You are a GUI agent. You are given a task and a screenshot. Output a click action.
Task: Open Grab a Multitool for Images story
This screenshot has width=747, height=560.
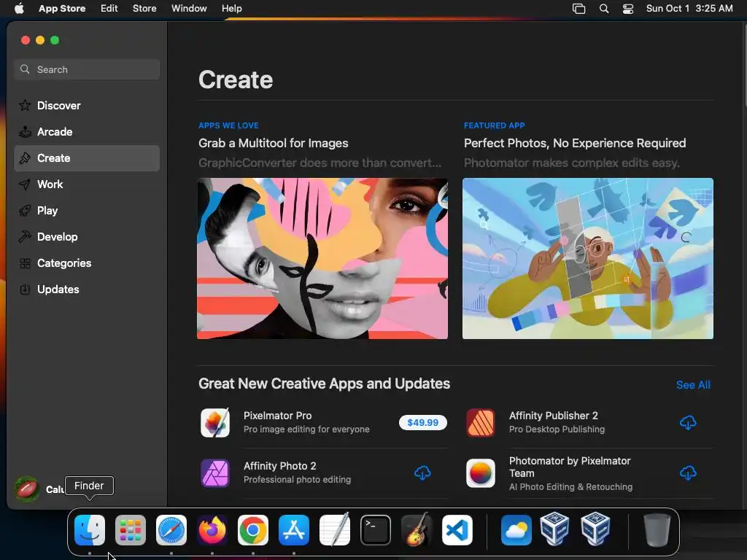tap(274, 144)
